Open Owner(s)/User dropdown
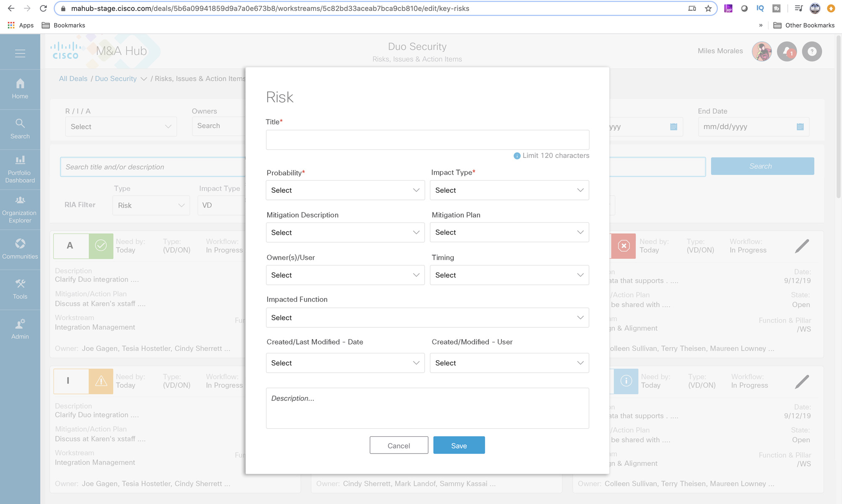The height and width of the screenshot is (504, 842). (x=345, y=275)
